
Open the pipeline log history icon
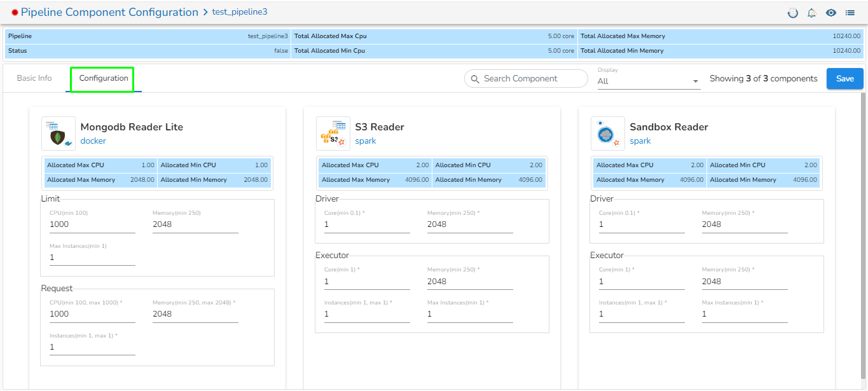coord(792,13)
